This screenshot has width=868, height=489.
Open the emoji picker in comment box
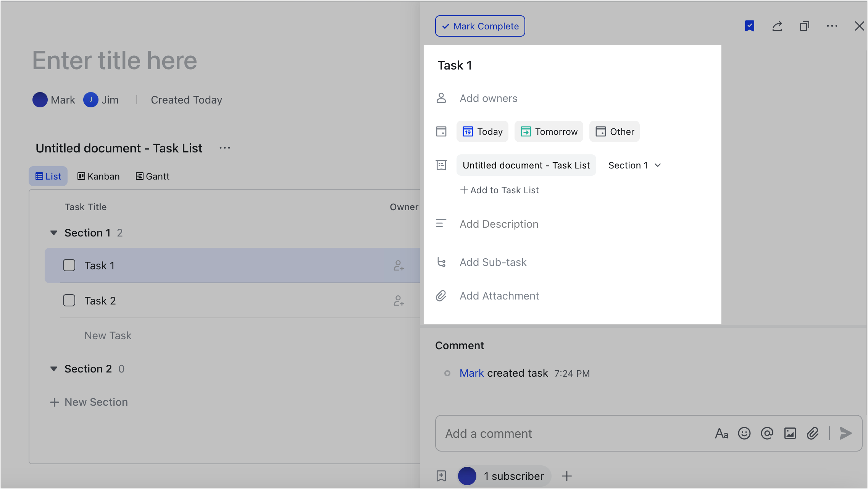point(744,433)
